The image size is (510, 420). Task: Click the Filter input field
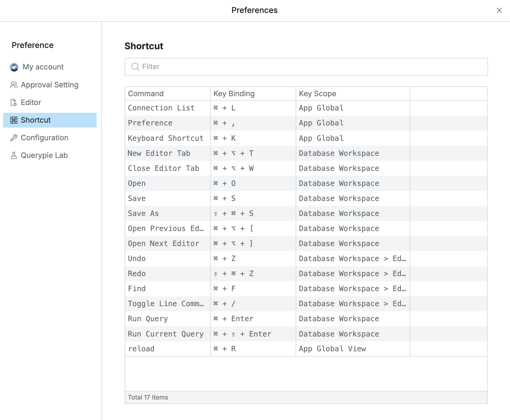tap(307, 66)
